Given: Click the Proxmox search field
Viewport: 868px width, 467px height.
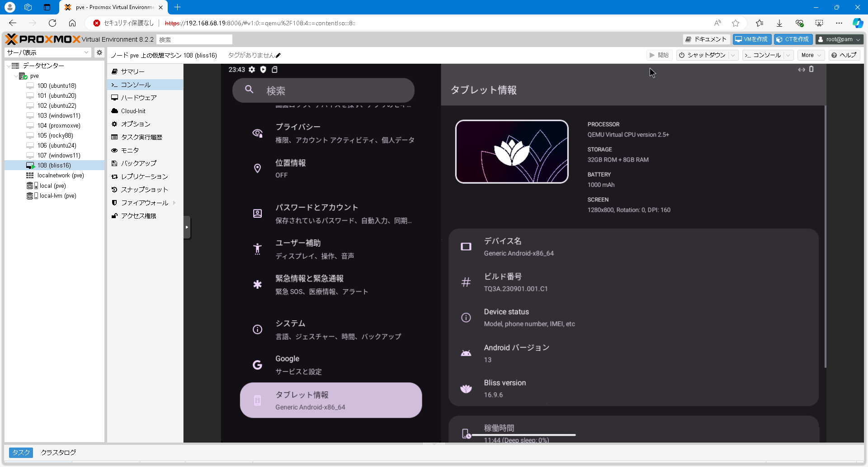Looking at the screenshot, I should click(194, 39).
